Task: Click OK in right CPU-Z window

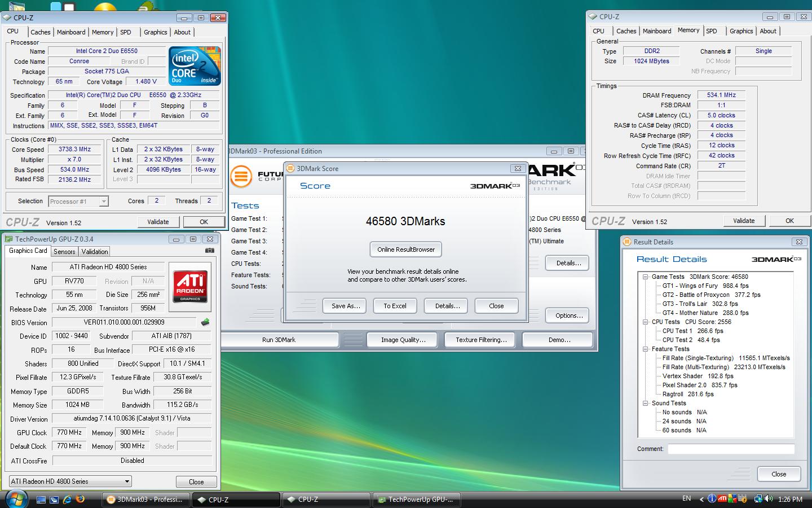Action: [x=789, y=221]
